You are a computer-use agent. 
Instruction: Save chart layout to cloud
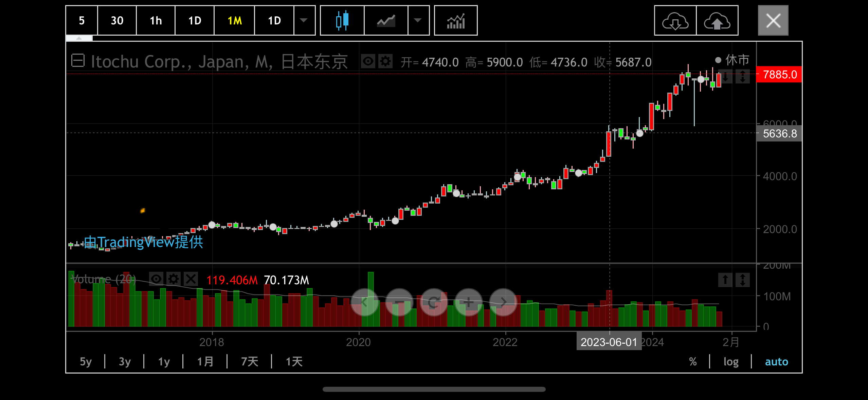717,20
